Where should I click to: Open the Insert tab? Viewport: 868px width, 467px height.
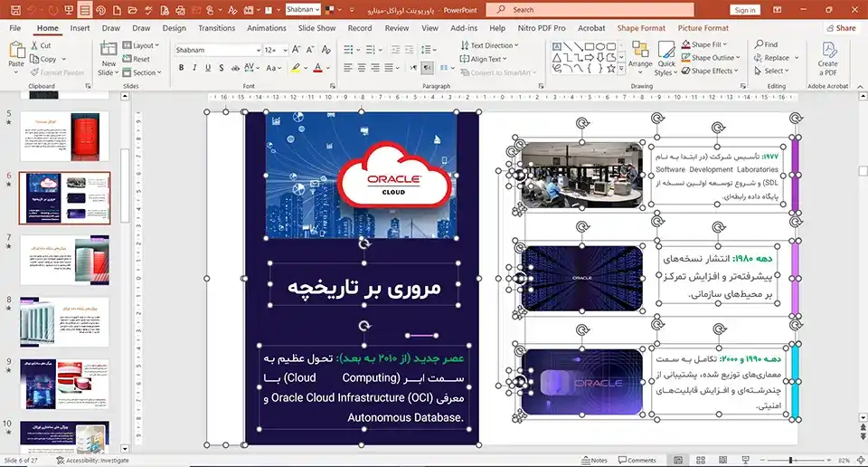pos(80,28)
